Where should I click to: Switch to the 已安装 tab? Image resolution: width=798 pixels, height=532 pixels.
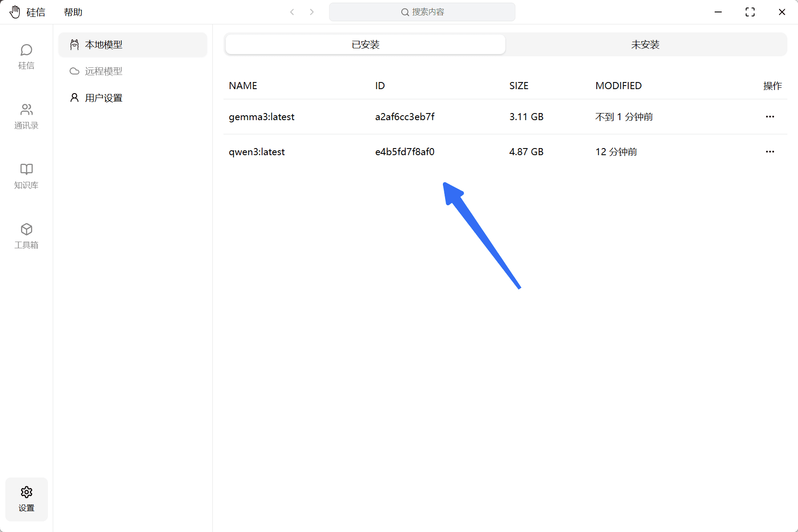coord(365,44)
